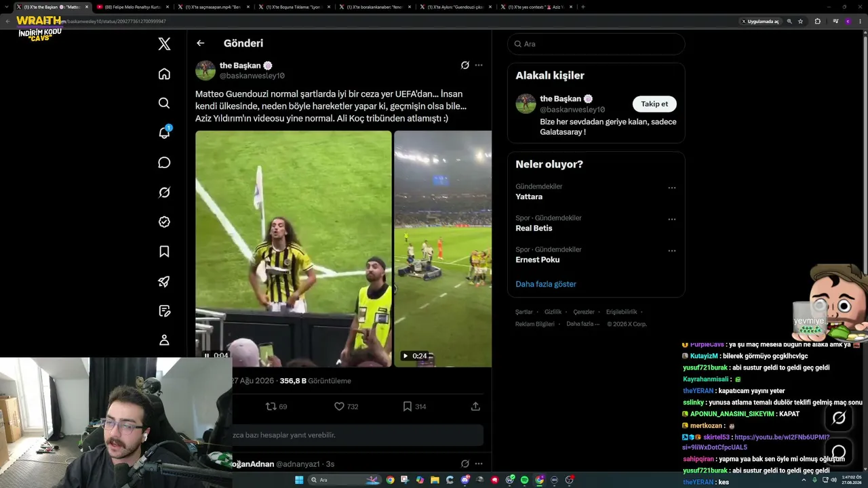The image size is (868, 488).
Task: Open more options on DoğanAdnan reply
Action: coord(479,464)
